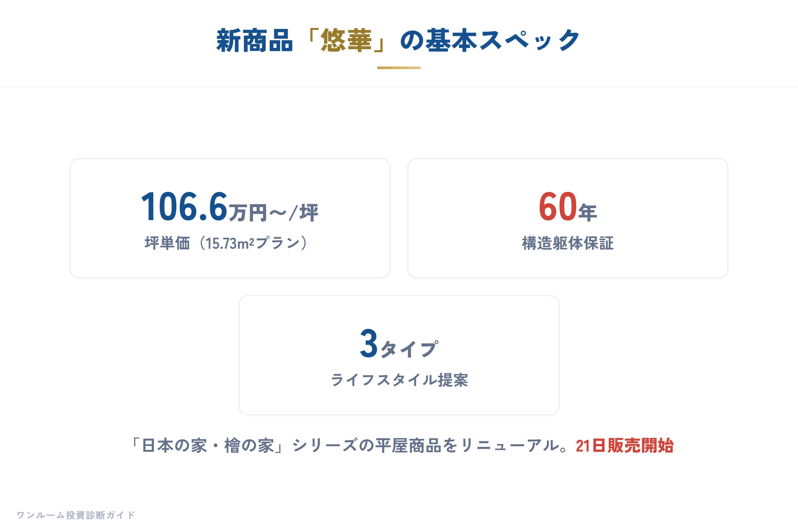Image resolution: width=798 pixels, height=532 pixels.
Task: Click the 構造躯体保証 label
Action: click(568, 243)
